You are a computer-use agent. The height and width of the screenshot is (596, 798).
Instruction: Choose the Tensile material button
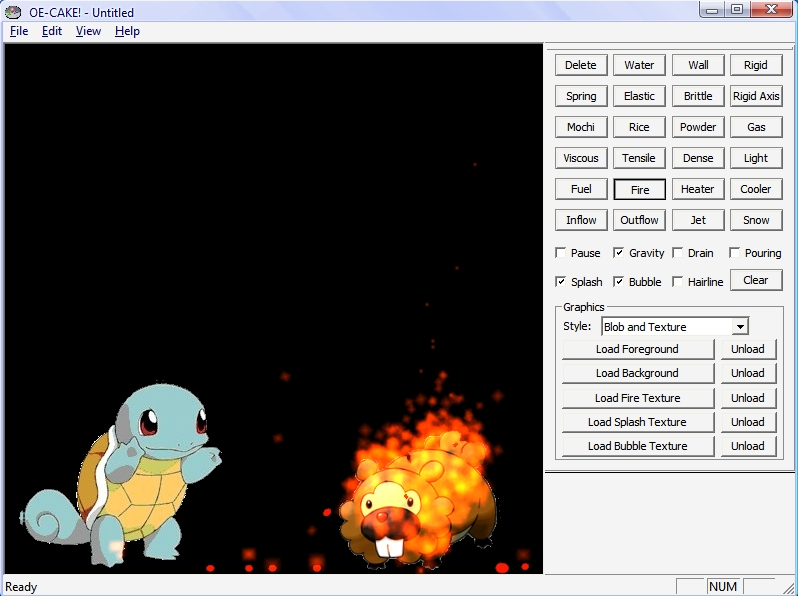[639, 158]
